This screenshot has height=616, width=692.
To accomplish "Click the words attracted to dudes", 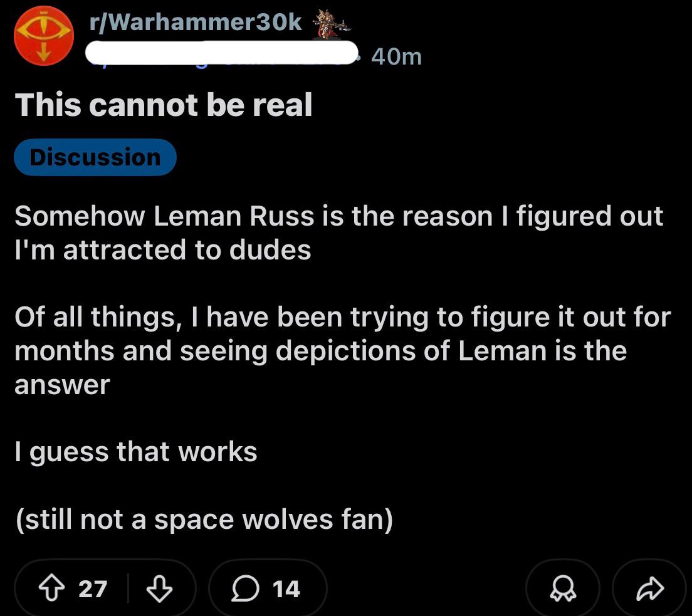I will point(187,250).
